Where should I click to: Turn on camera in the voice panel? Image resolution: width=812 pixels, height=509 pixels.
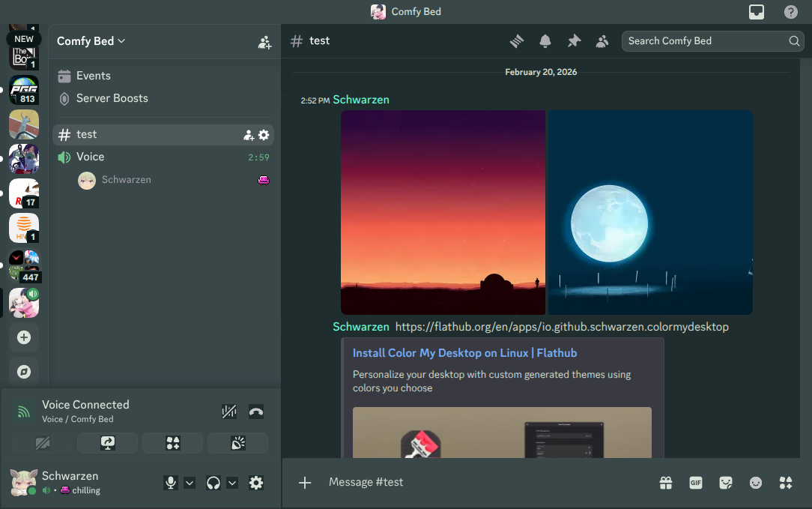click(x=43, y=443)
